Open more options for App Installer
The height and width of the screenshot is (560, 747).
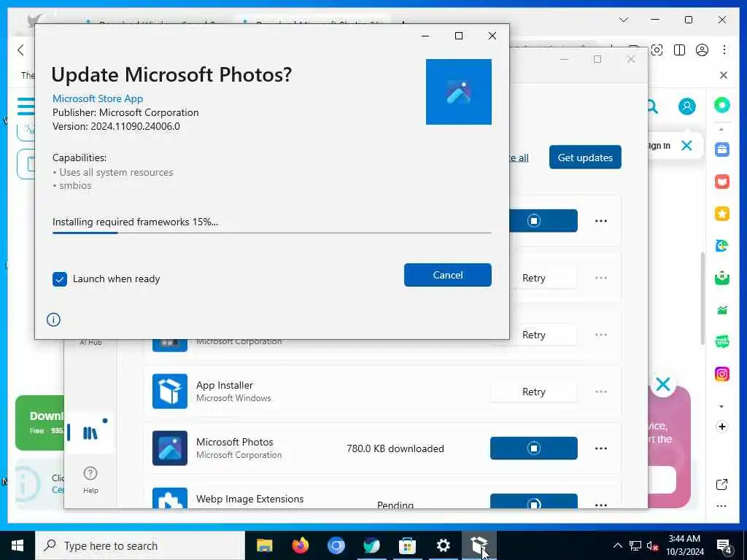click(x=601, y=392)
